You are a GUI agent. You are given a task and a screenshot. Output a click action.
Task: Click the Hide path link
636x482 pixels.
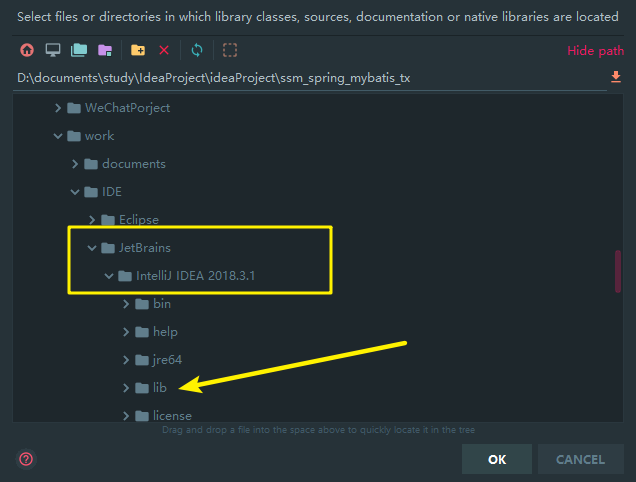pos(595,51)
